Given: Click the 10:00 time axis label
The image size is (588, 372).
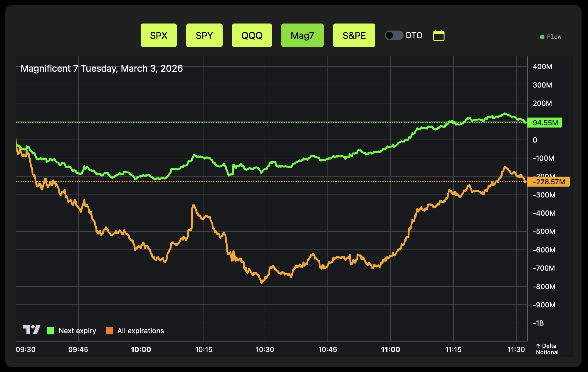Looking at the screenshot, I should click(x=141, y=350).
